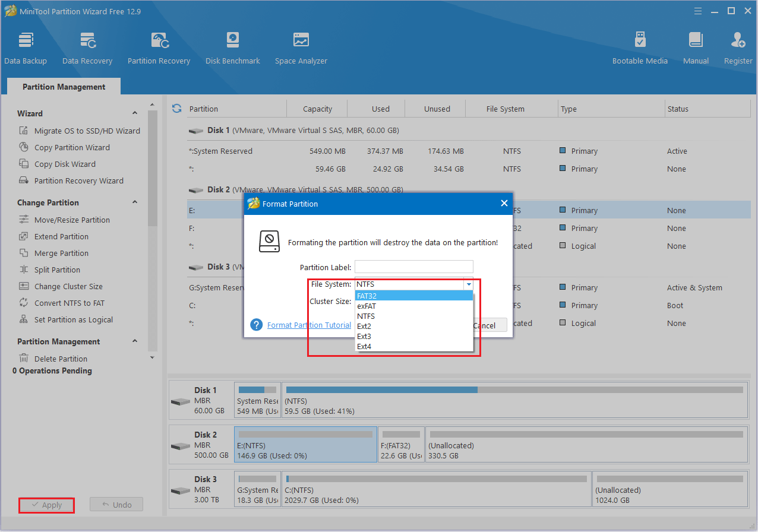Screen dimensions: 758x532
Task: Choose Set Partition as Logical
Action: (x=66, y=319)
